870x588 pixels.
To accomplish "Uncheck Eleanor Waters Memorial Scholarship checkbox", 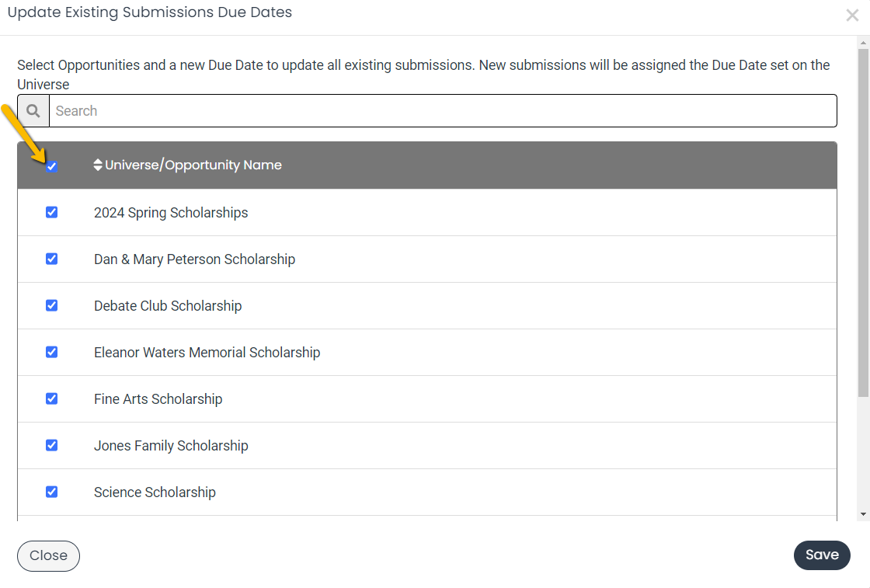I will point(51,352).
